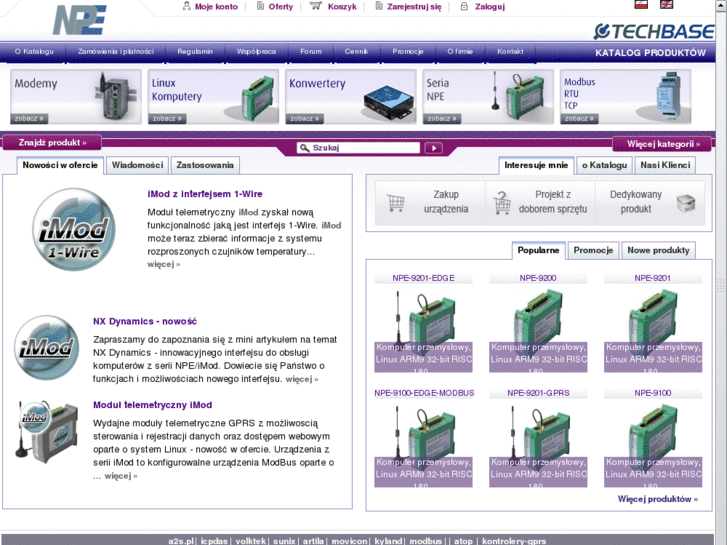Open the Moje konto link
Screen dimensions: 727x545
pyautogui.click(x=216, y=6)
